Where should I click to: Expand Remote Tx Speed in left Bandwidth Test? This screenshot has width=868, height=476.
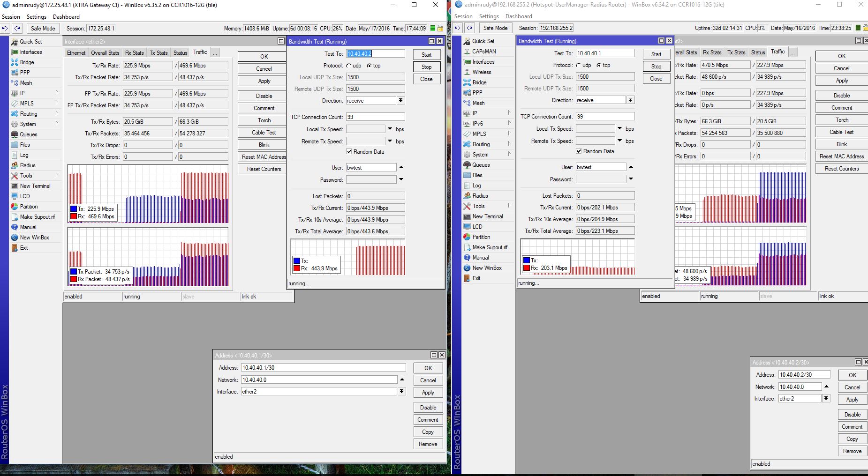tap(390, 141)
